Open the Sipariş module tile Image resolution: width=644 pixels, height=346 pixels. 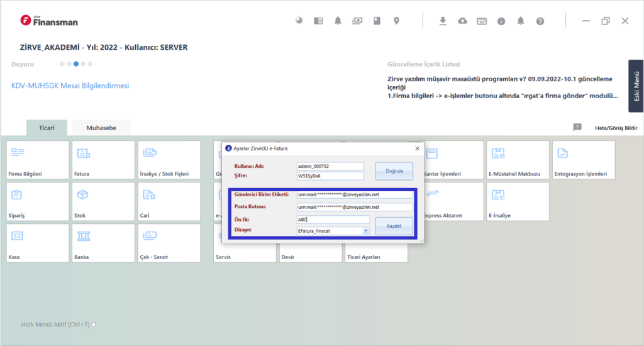pos(38,201)
